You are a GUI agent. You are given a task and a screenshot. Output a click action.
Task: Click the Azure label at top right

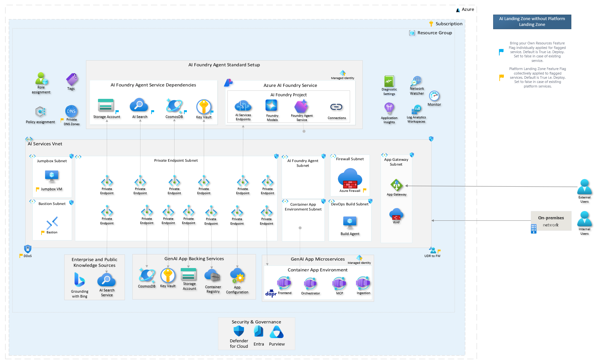click(465, 9)
